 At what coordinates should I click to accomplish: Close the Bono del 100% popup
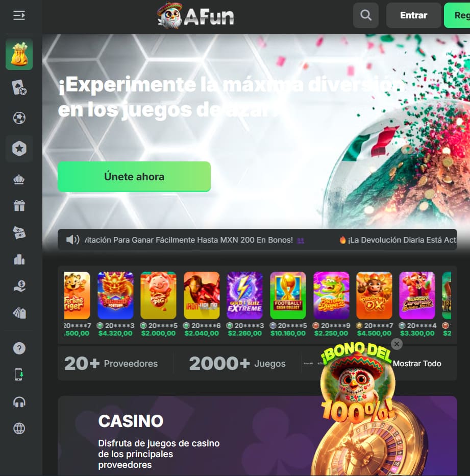[x=397, y=344]
